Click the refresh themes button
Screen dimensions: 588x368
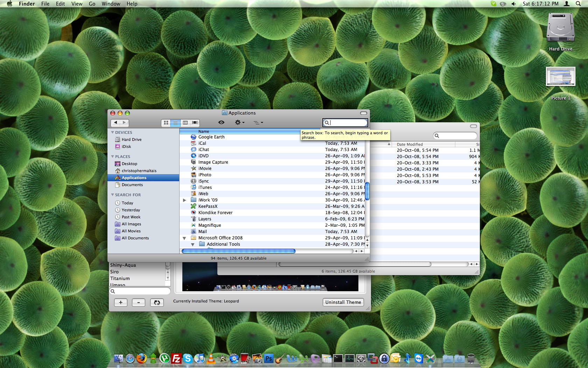tap(157, 302)
